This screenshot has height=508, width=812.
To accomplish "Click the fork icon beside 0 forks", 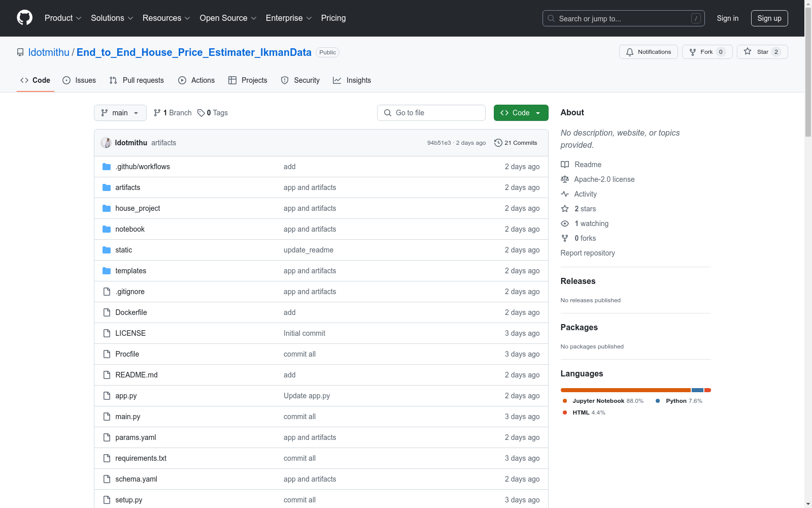I will (x=565, y=238).
